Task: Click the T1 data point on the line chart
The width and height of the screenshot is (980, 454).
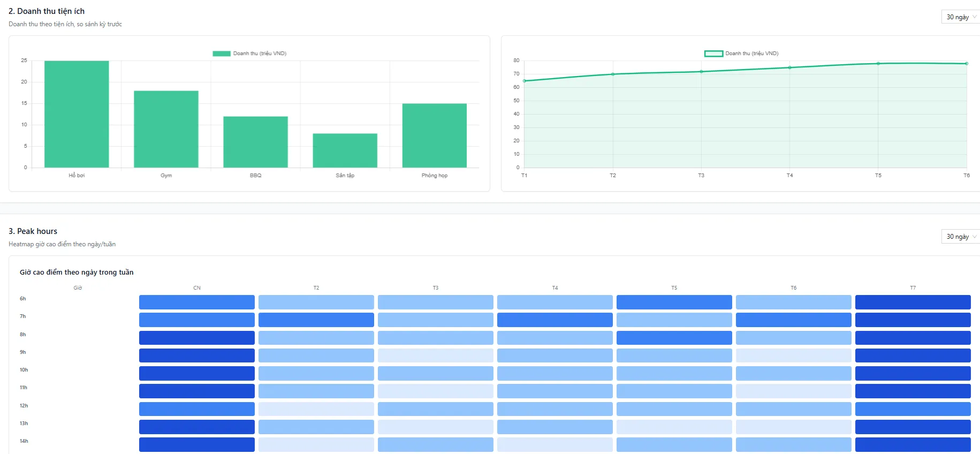Action: point(525,81)
